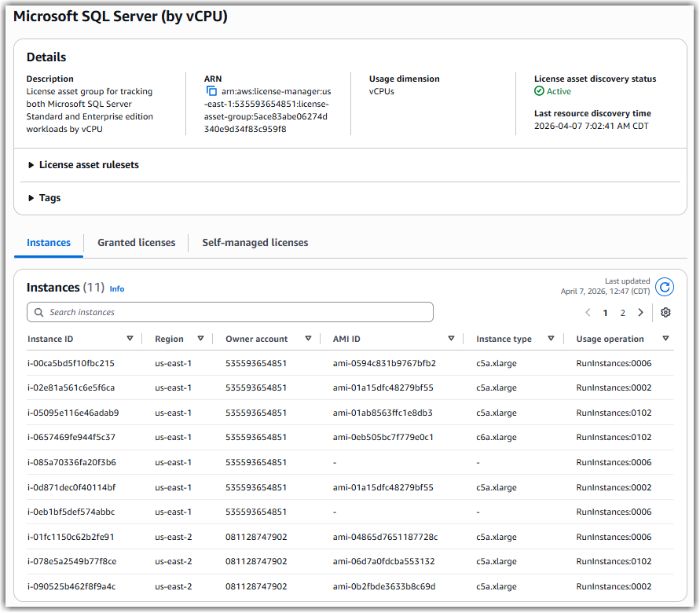Image resolution: width=700 pixels, height=613 pixels.
Task: Click instance i-02e81a561c6e5f6ca
Action: coord(71,387)
